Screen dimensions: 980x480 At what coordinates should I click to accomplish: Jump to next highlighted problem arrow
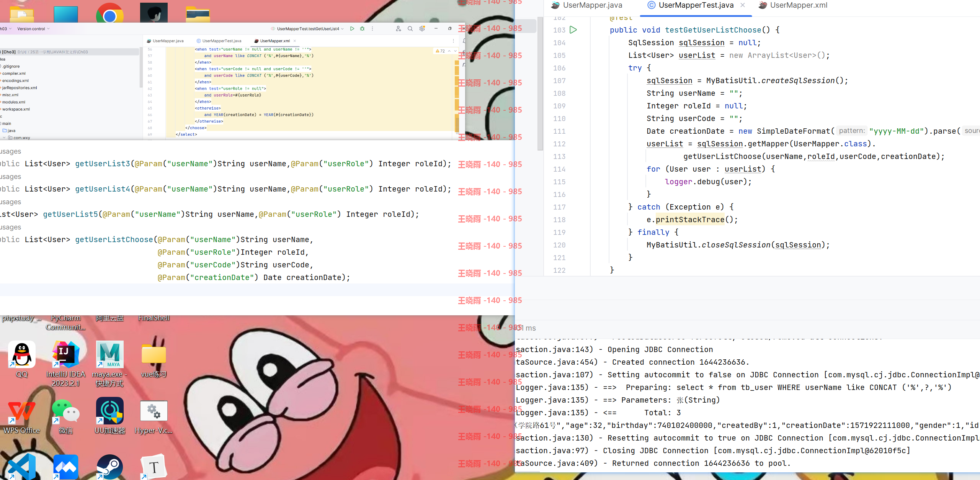tap(455, 51)
